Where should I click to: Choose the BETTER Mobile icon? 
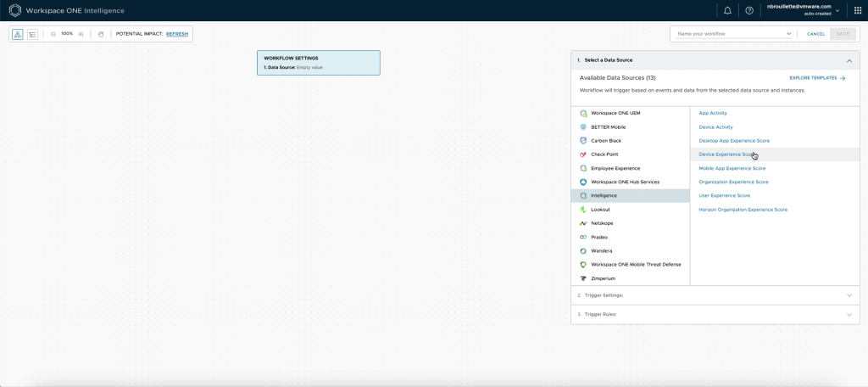click(583, 127)
